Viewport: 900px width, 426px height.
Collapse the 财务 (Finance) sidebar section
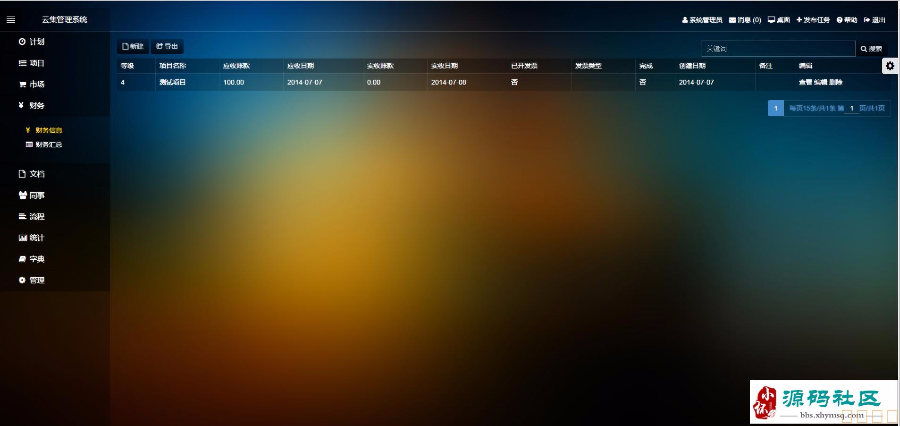pos(32,106)
